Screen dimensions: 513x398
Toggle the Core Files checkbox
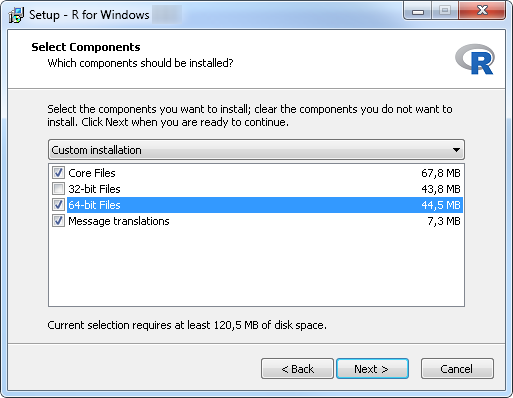coord(58,173)
